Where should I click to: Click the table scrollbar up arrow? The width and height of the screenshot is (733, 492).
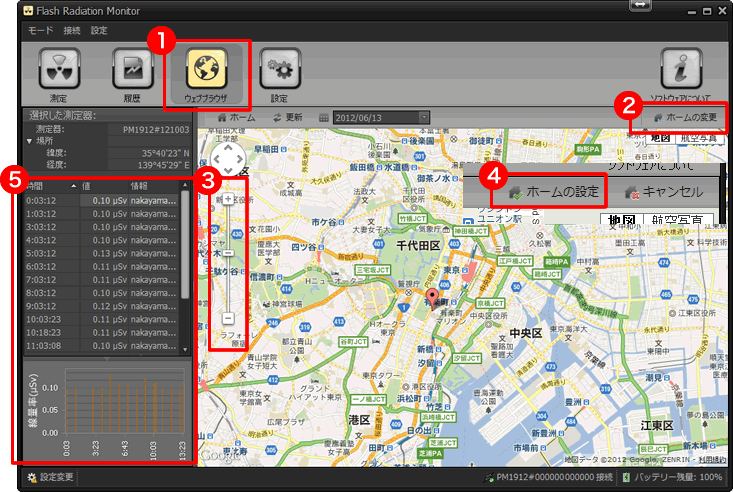pos(185,185)
